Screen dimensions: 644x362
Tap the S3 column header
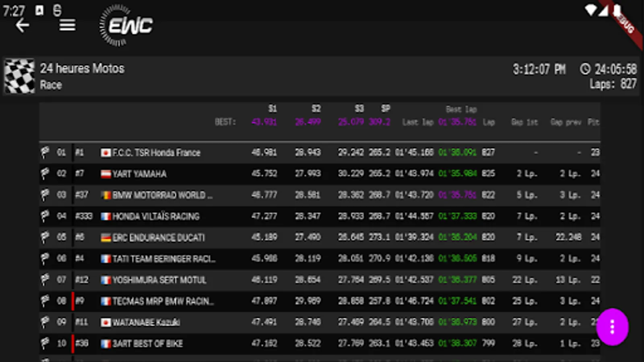pos(359,109)
